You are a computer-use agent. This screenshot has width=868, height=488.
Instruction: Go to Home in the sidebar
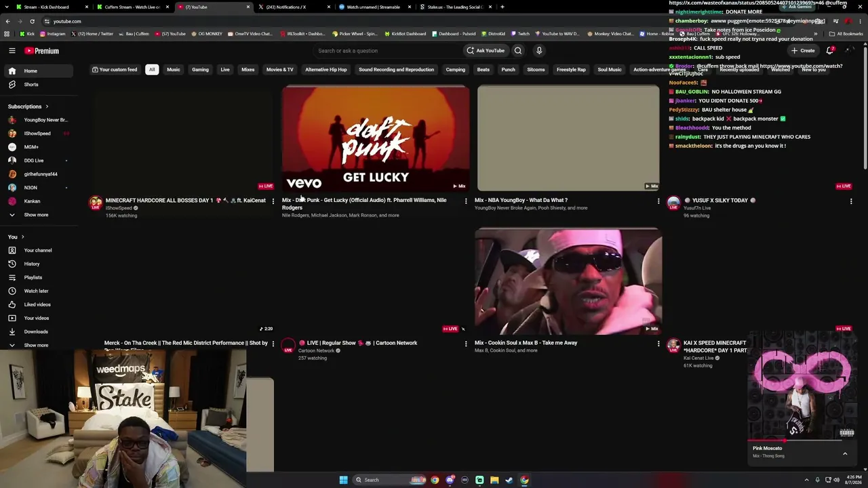click(x=39, y=71)
